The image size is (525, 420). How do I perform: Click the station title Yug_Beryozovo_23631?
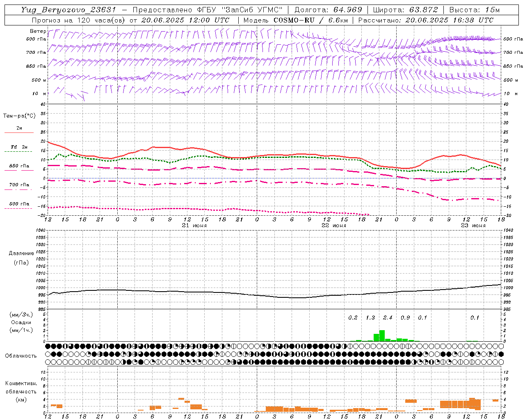(69, 10)
